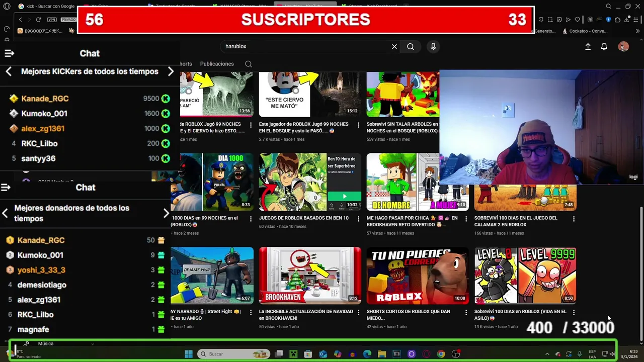Open options menu for Ben 10 games video
644x362 pixels.
[359, 219]
